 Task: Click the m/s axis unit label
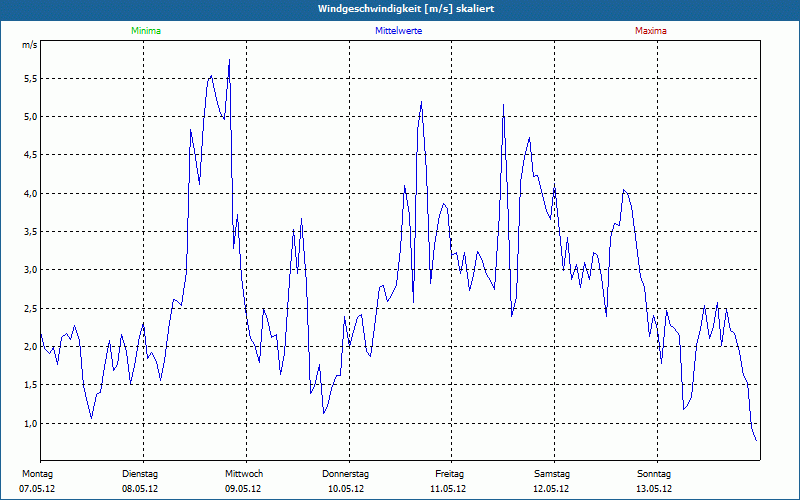pyautogui.click(x=29, y=45)
